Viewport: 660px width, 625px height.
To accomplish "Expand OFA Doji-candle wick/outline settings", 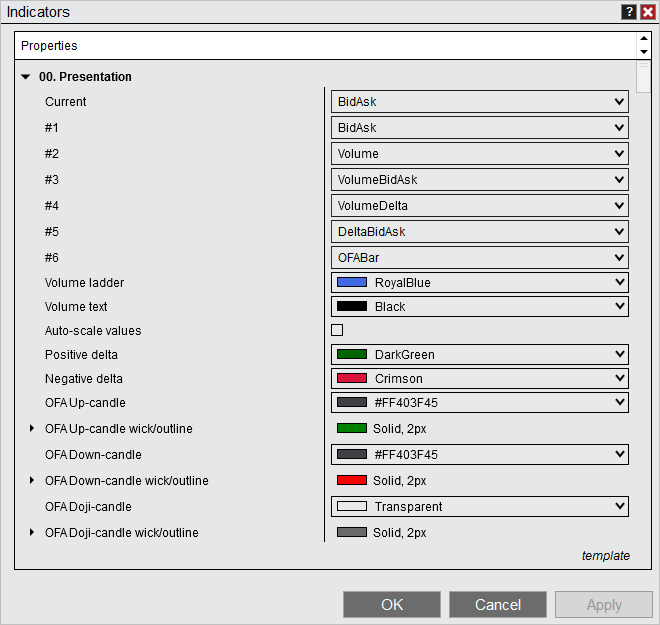I will click(31, 533).
